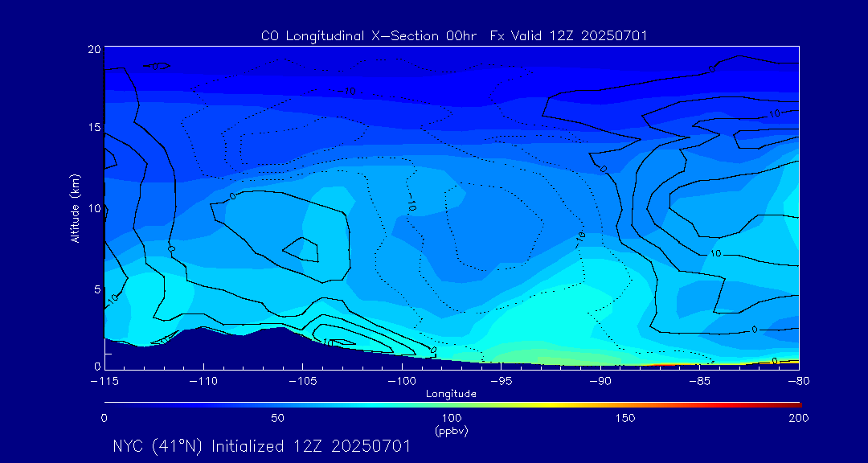The width and height of the screenshot is (868, 463).
Task: Click the '(ppbv)' units label
Action: [452, 431]
